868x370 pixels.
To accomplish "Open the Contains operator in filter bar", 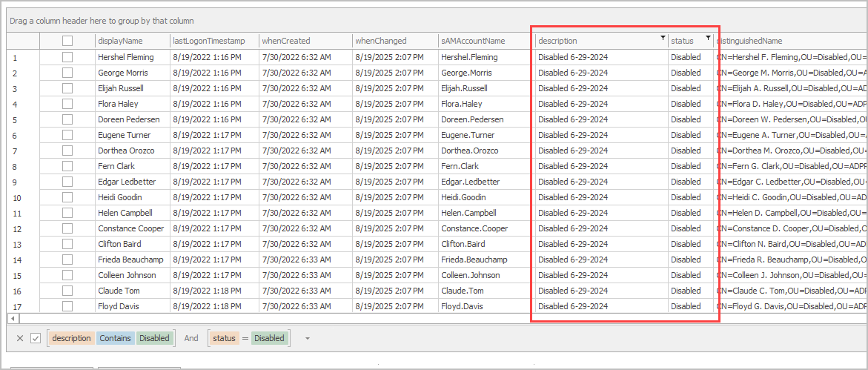I will 115,338.
